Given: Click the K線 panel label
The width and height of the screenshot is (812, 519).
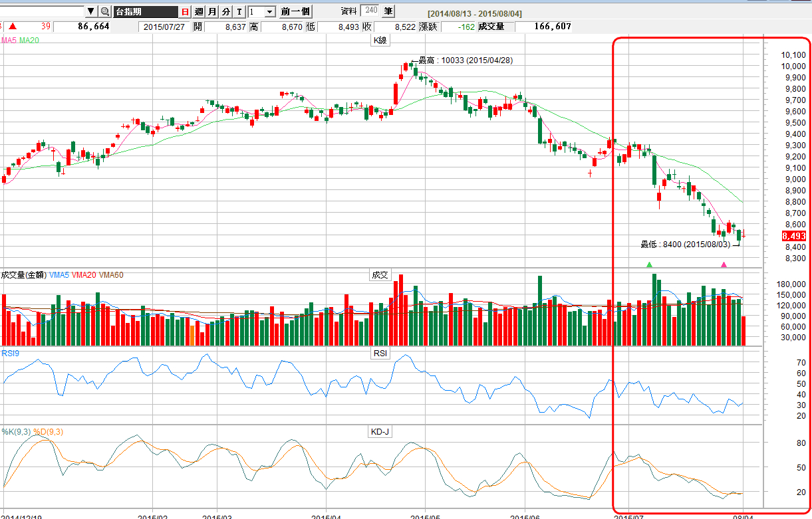Looking at the screenshot, I should [380, 41].
